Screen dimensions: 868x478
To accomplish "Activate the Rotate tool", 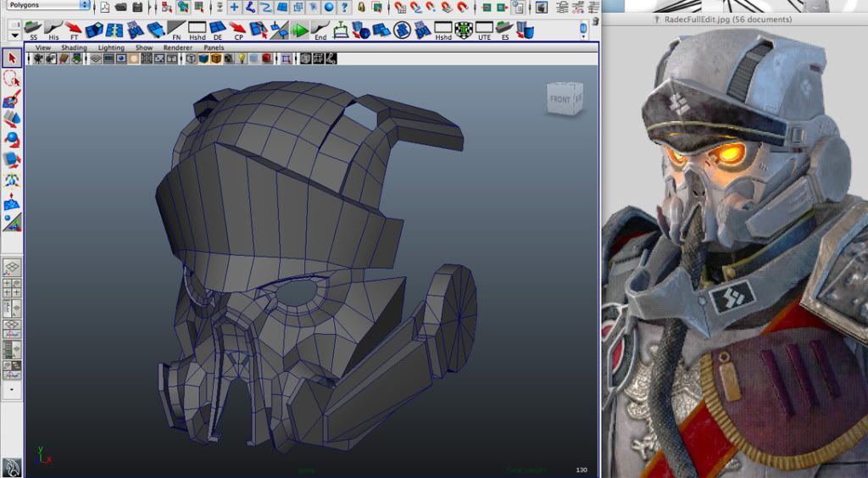I will [x=12, y=139].
